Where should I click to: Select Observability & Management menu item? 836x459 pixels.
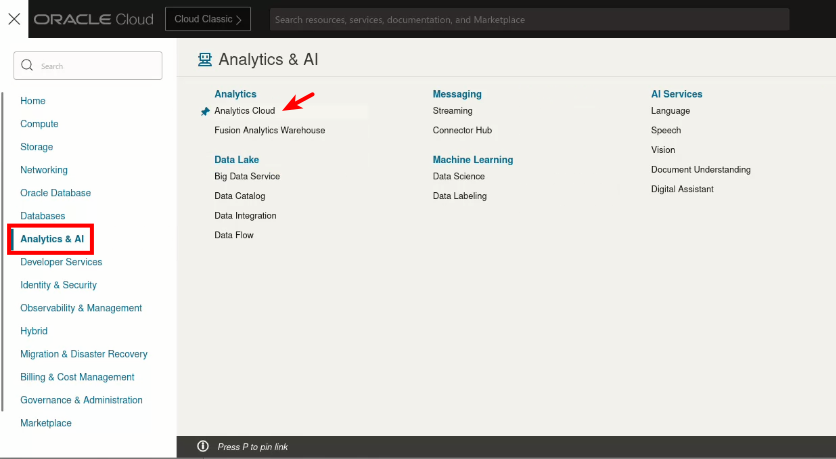(x=81, y=308)
